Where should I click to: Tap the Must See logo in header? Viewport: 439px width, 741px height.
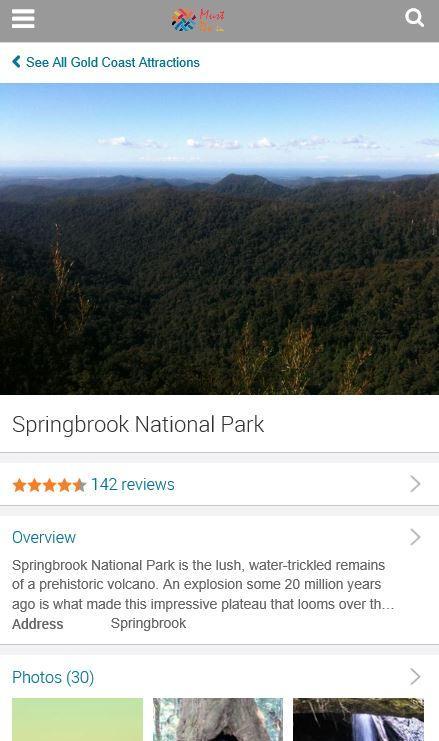click(198, 20)
